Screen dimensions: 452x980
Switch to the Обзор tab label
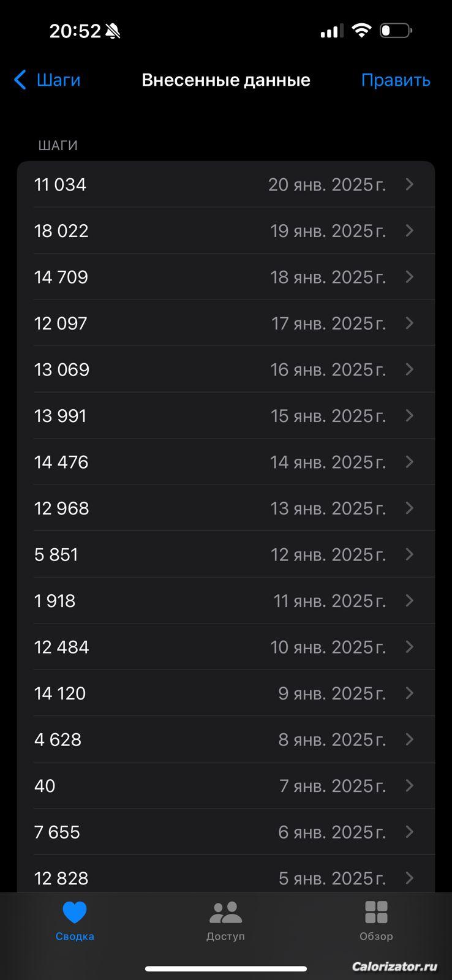coord(376,937)
